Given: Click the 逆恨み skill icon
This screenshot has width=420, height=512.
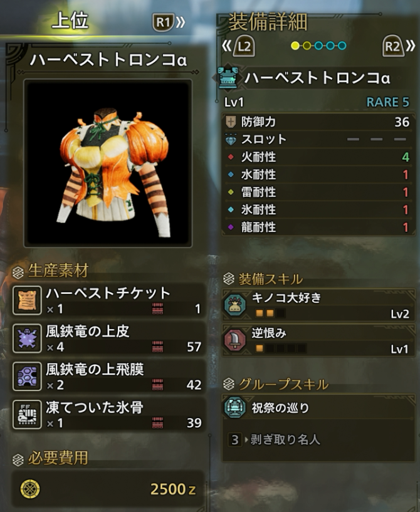Looking at the screenshot, I should pyautogui.click(x=235, y=340).
